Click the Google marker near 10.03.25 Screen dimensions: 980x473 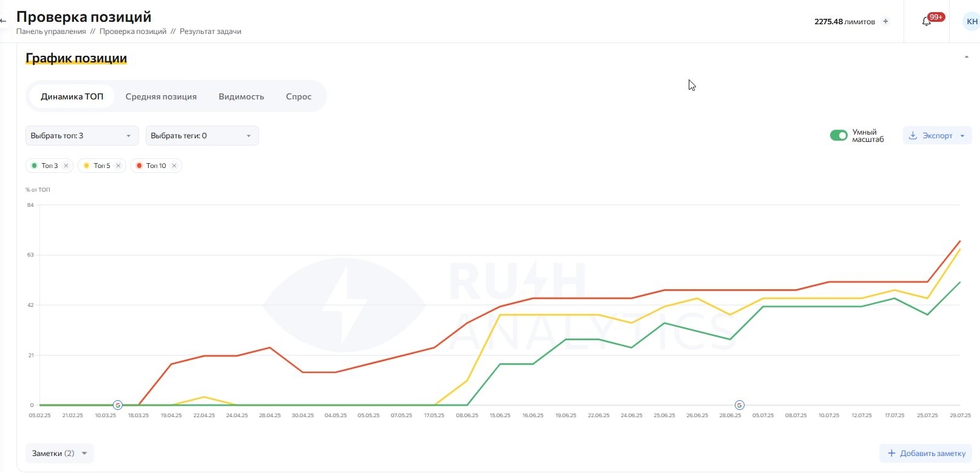pos(118,405)
